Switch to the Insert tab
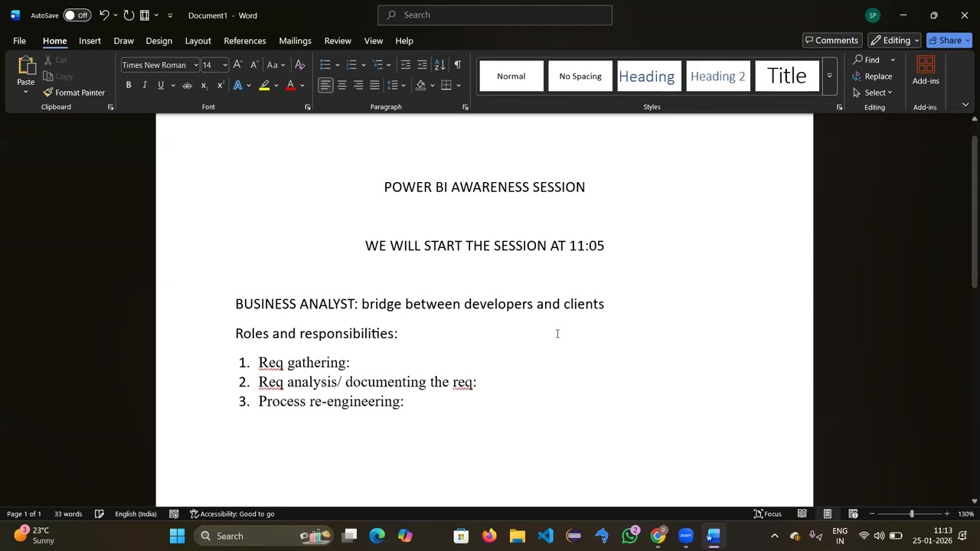Viewport: 980px width, 551px height. click(90, 41)
